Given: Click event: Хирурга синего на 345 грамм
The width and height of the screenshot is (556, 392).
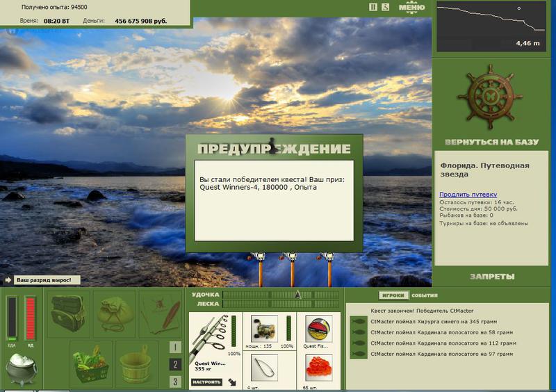Looking at the screenshot, I should point(434,321).
